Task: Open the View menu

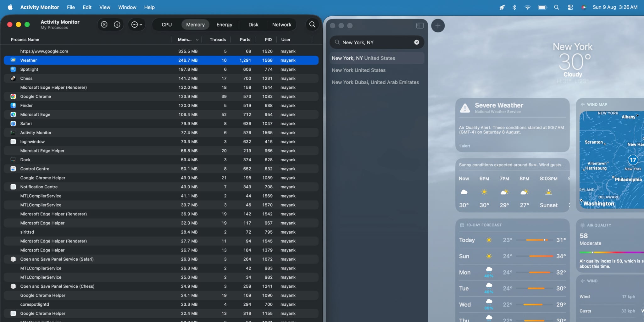Action: coord(105,7)
